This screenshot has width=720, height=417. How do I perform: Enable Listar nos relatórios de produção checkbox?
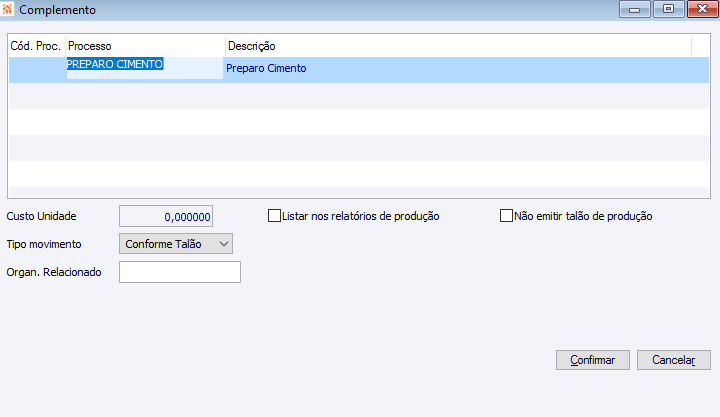click(274, 216)
